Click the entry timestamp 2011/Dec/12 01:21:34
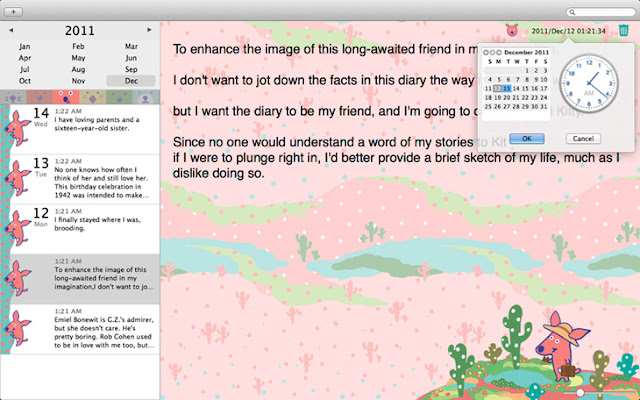The height and width of the screenshot is (400, 640). coord(568,31)
